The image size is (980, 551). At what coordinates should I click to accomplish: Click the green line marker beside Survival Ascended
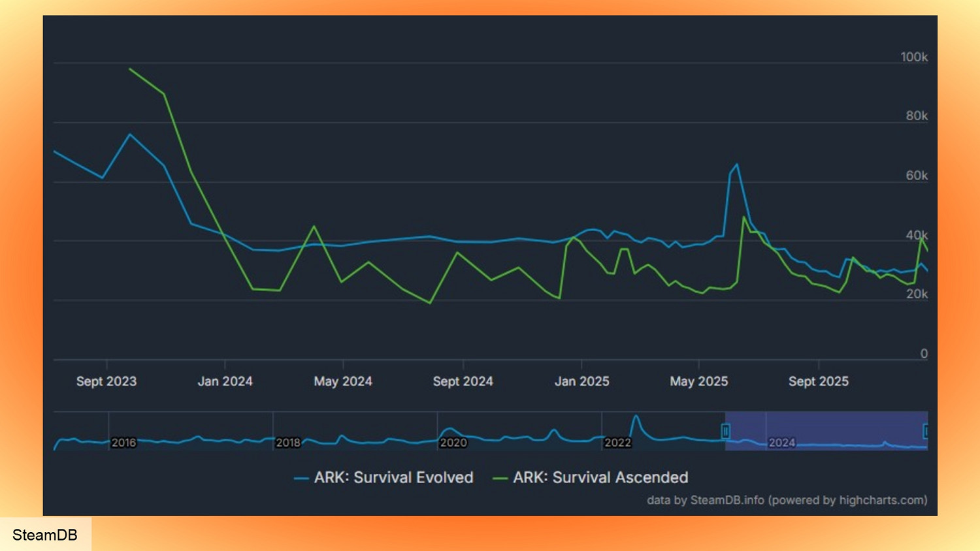[500, 479]
